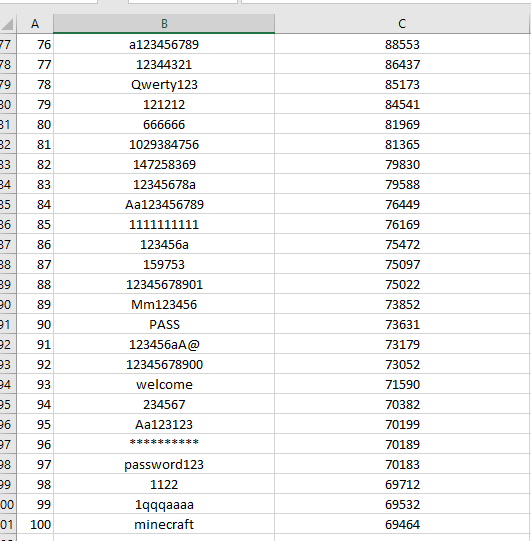Select cell containing password123

point(164,464)
